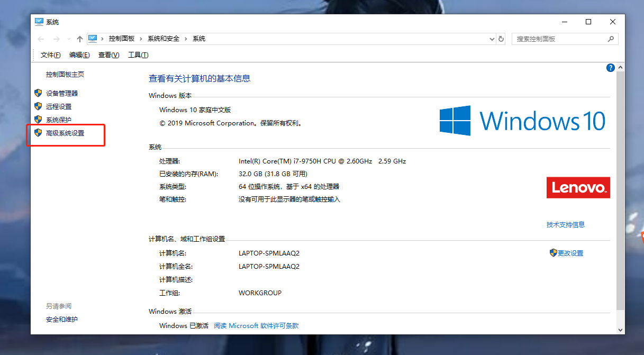Open the blue help question mark

tap(611, 68)
